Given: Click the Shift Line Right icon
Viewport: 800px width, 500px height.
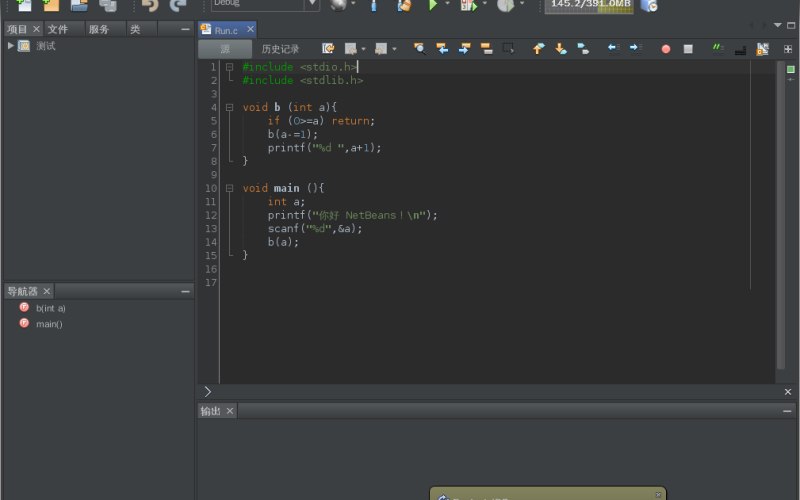Looking at the screenshot, I should click(635, 48).
